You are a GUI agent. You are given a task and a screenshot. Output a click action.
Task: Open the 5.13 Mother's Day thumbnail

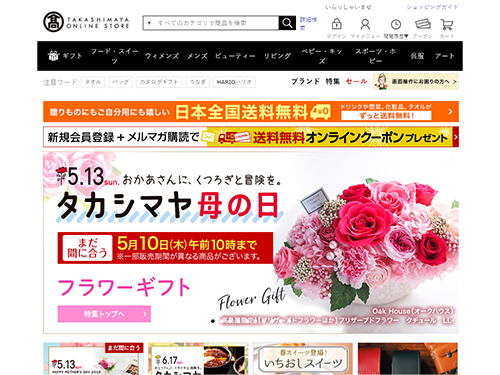tap(93, 359)
